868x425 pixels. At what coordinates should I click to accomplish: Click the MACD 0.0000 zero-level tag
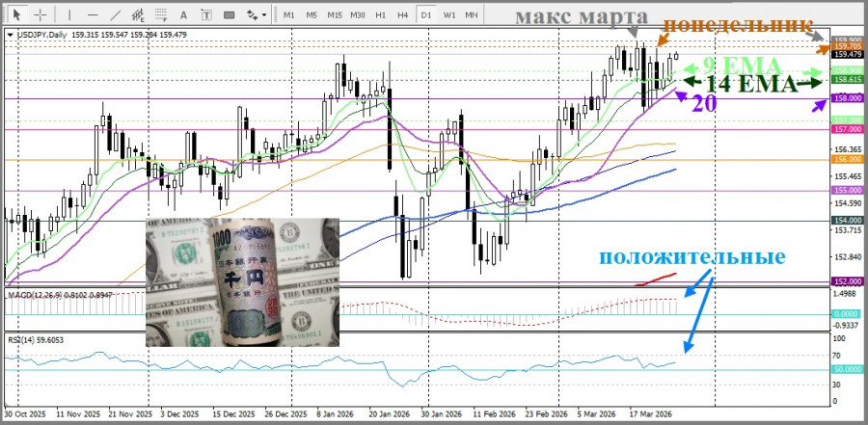coord(847,314)
